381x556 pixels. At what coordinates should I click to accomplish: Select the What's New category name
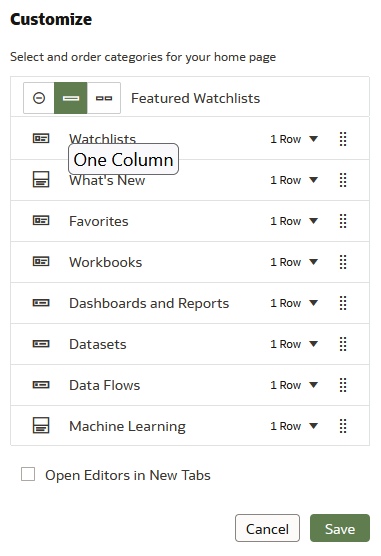tap(107, 181)
